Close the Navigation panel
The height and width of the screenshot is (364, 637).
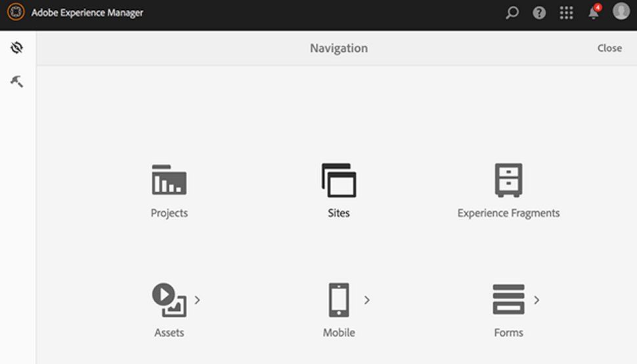(609, 48)
